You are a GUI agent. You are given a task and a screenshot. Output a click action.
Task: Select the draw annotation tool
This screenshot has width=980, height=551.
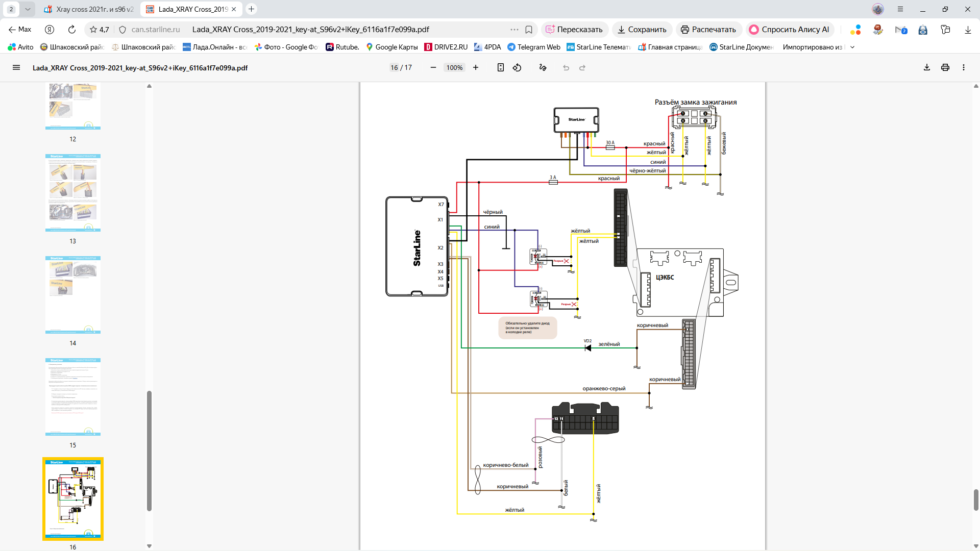[543, 67]
